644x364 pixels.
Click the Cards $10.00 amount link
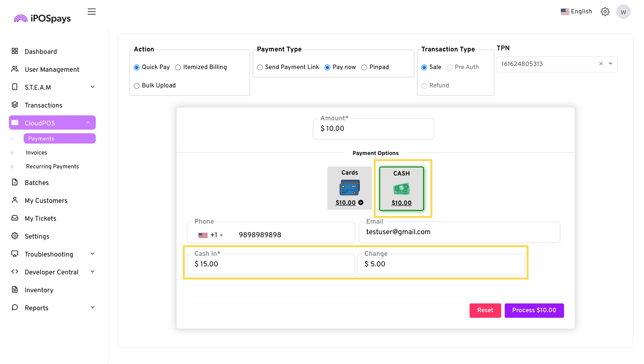(x=345, y=202)
